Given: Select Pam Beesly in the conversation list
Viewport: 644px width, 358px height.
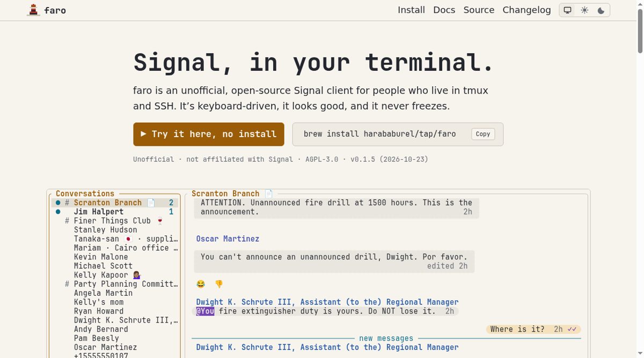Looking at the screenshot, I should tap(116, 339).
